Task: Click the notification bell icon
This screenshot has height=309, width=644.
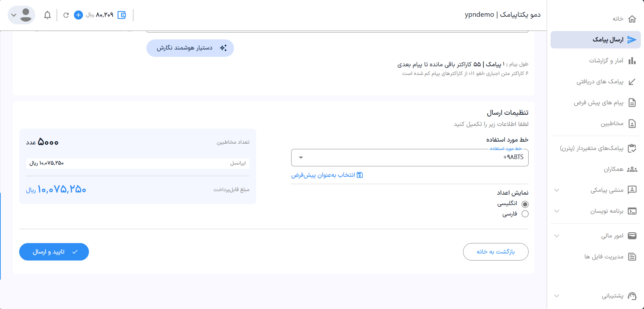Action: (47, 15)
